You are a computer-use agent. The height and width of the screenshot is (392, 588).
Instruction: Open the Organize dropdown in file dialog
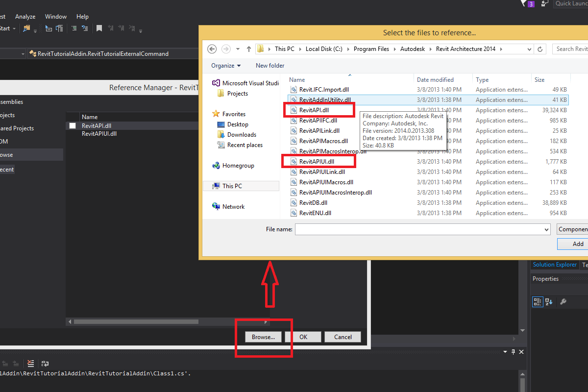(x=226, y=66)
